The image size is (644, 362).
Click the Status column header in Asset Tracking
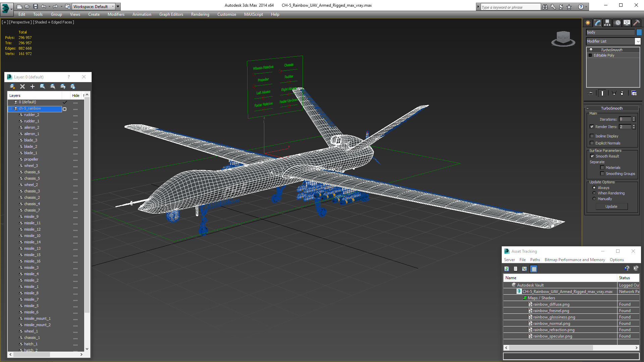628,278
